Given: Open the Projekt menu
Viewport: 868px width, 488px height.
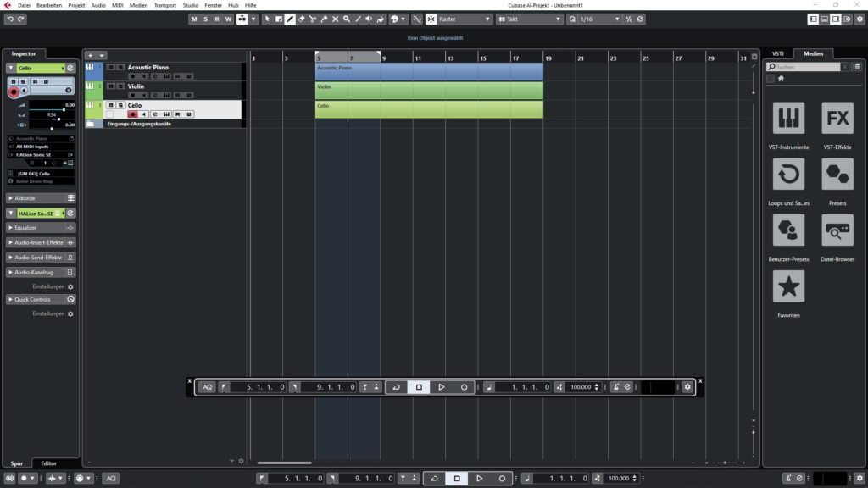Looking at the screenshot, I should pyautogui.click(x=76, y=5).
